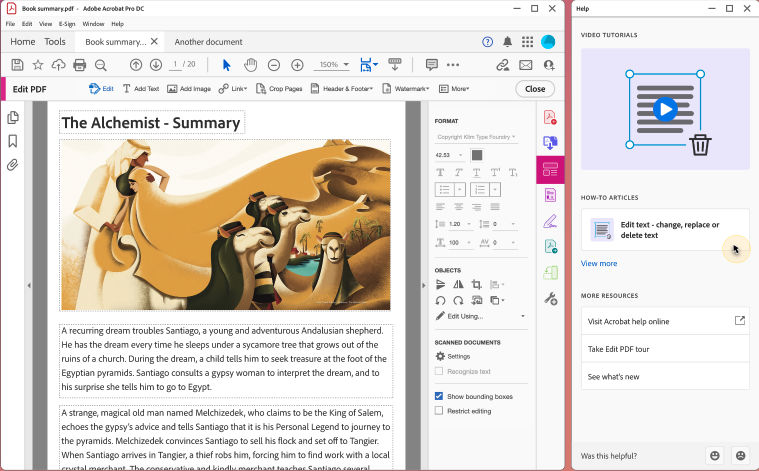The width and height of the screenshot is (759, 471).
Task: Select the Crop Pages tool
Action: coord(279,89)
